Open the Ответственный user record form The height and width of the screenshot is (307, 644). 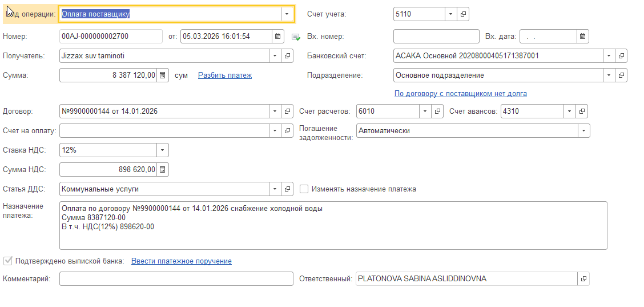coord(583,279)
